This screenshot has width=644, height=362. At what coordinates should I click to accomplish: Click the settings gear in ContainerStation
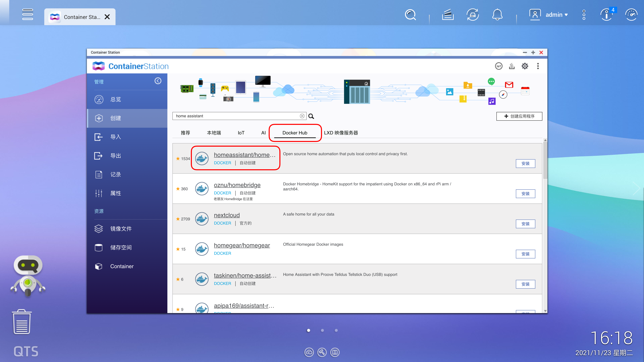[525, 66]
